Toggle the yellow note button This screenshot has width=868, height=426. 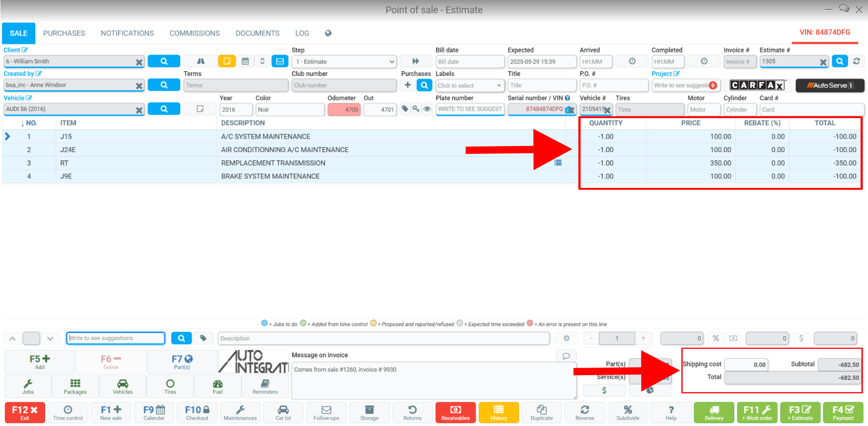pyautogui.click(x=227, y=61)
